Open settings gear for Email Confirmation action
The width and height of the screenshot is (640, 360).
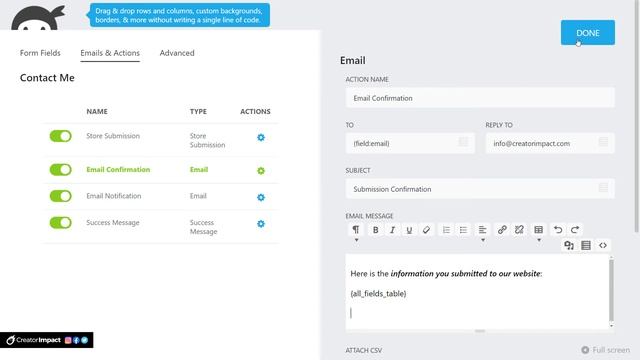tap(261, 171)
